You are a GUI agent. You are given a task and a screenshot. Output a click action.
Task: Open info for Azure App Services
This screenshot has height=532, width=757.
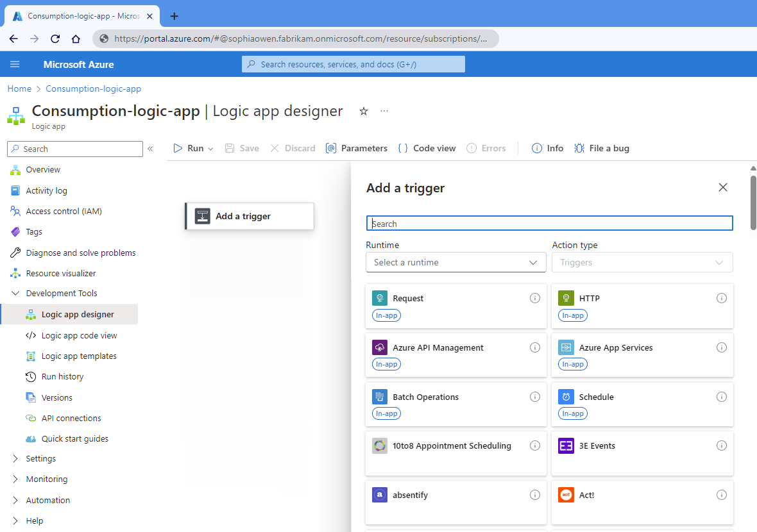tap(721, 347)
